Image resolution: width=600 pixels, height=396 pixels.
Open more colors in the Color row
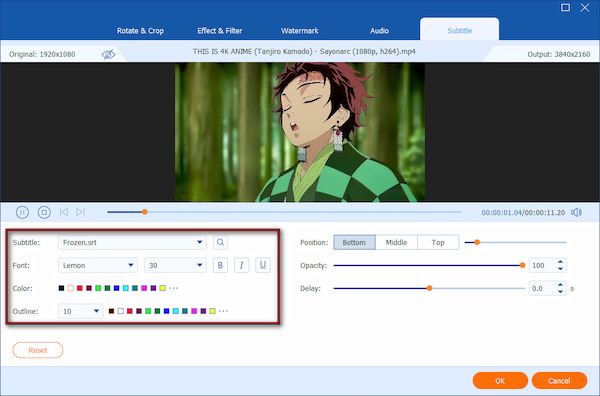click(x=173, y=288)
